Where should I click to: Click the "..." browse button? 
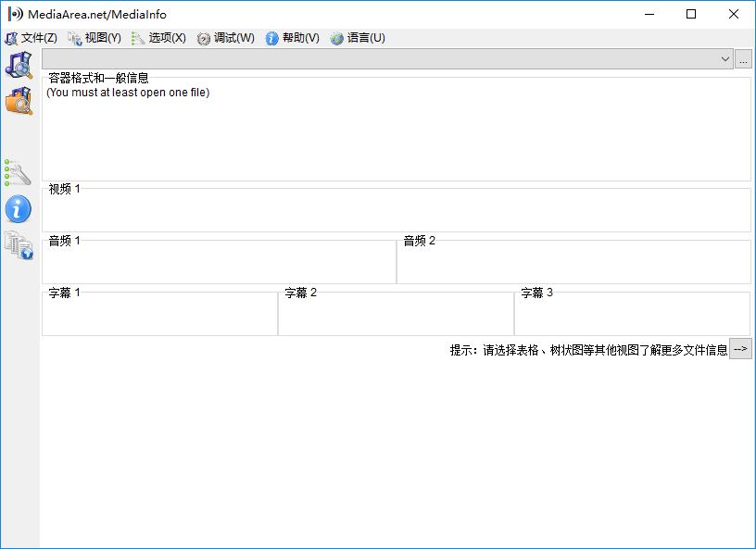click(743, 57)
